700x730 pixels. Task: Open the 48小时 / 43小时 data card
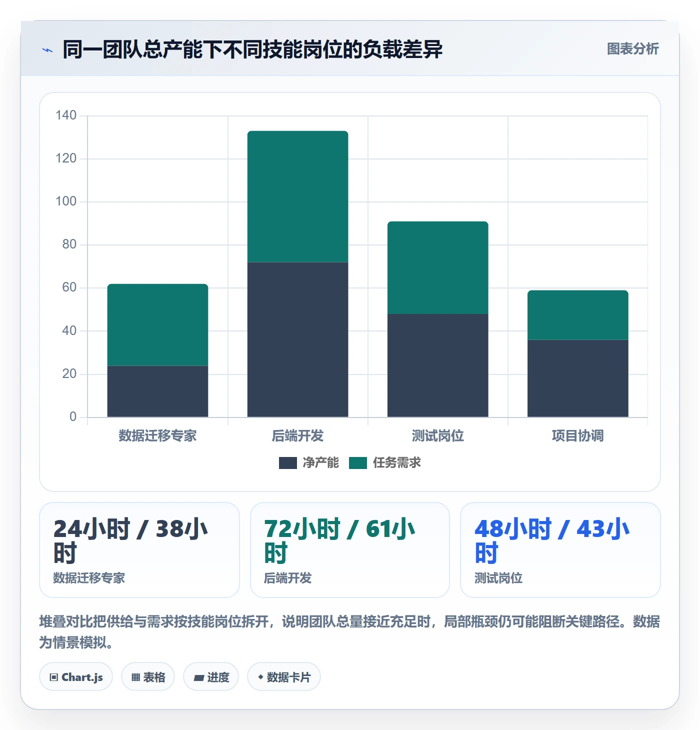(560, 550)
